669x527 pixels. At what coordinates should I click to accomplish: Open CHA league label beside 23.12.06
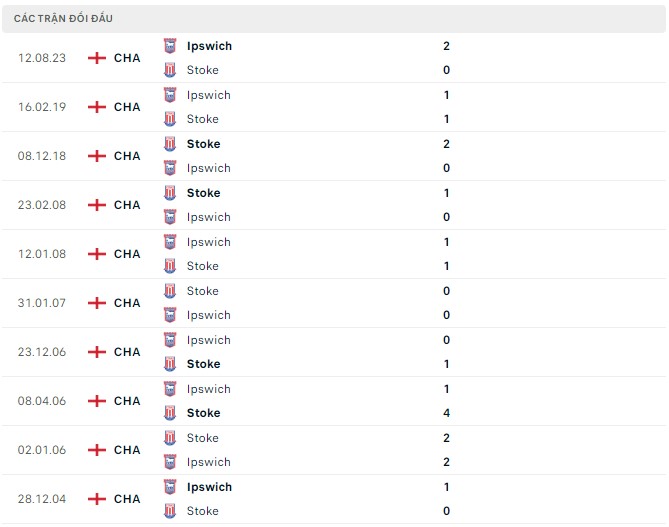coord(127,352)
